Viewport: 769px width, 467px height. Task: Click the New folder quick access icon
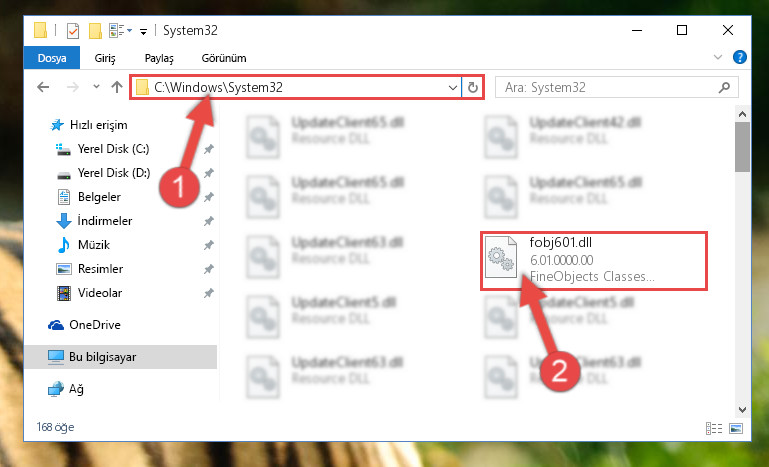click(x=95, y=30)
